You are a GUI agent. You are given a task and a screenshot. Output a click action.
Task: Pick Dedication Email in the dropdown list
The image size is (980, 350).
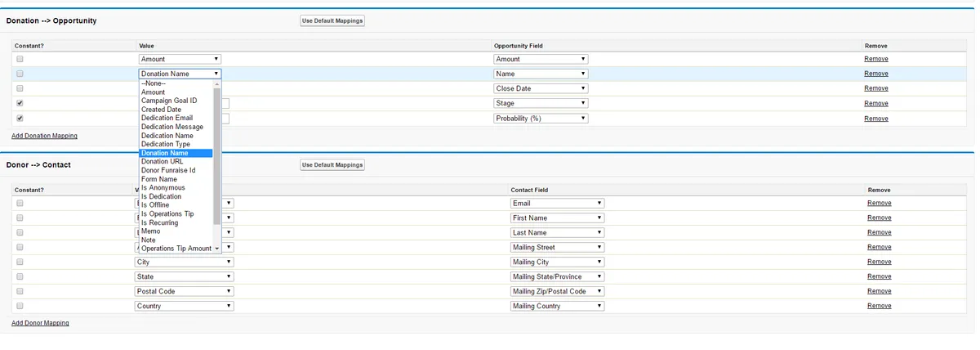(176, 118)
